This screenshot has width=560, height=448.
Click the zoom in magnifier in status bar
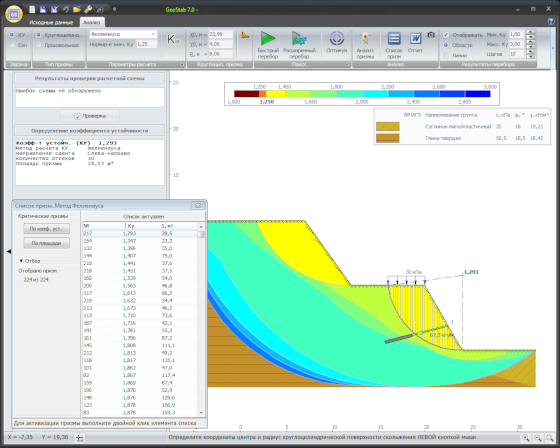(526, 438)
